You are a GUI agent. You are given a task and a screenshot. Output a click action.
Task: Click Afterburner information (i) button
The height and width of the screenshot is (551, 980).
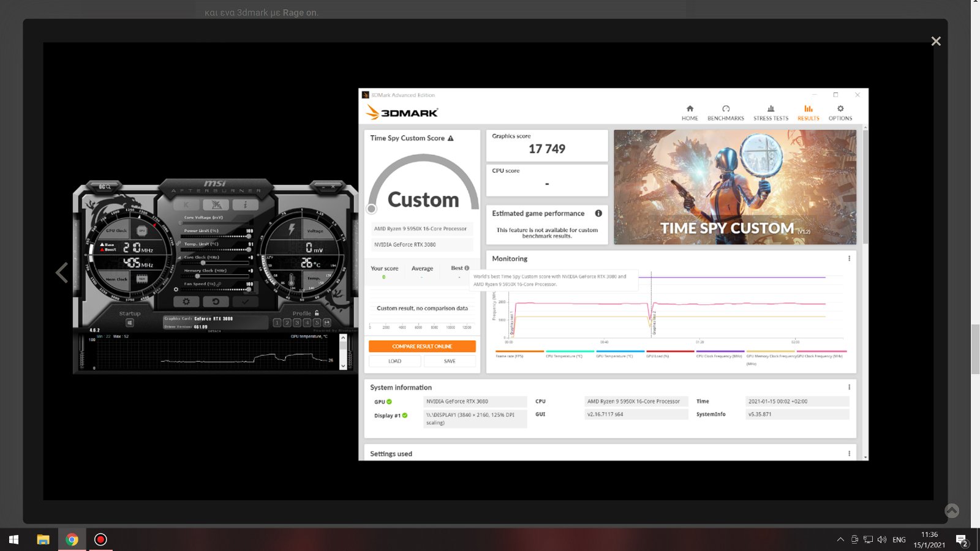click(x=245, y=204)
